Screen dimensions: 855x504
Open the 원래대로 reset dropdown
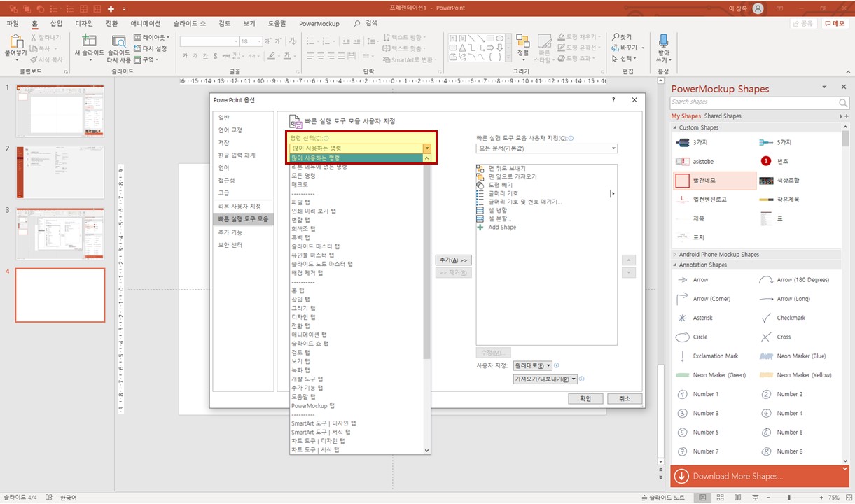[533, 365]
